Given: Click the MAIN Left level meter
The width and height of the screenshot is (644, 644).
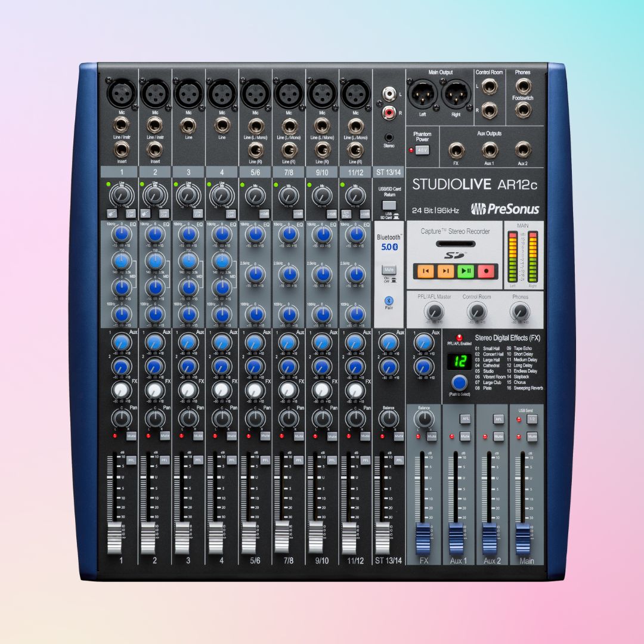Looking at the screenshot, I should point(513,256).
